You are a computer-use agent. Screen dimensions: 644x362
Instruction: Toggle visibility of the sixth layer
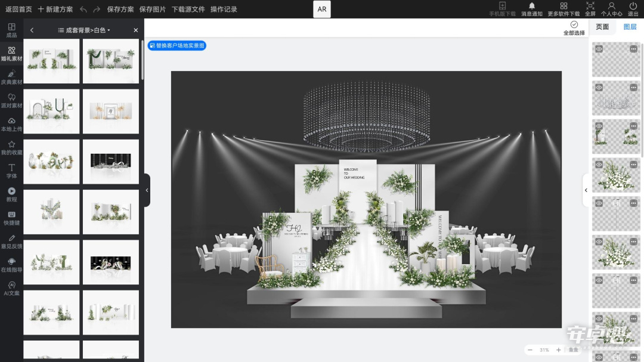click(599, 242)
